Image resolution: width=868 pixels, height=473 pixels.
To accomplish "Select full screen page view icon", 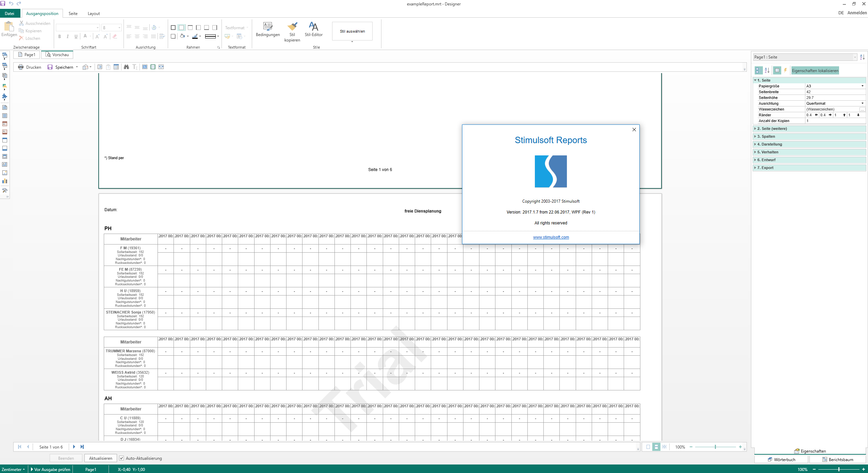I will pyautogui.click(x=145, y=67).
